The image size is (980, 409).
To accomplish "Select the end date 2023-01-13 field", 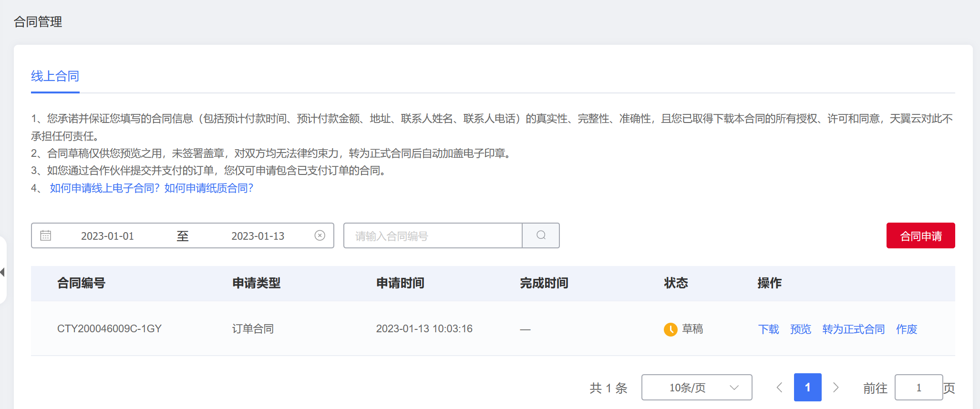I will click(x=258, y=236).
